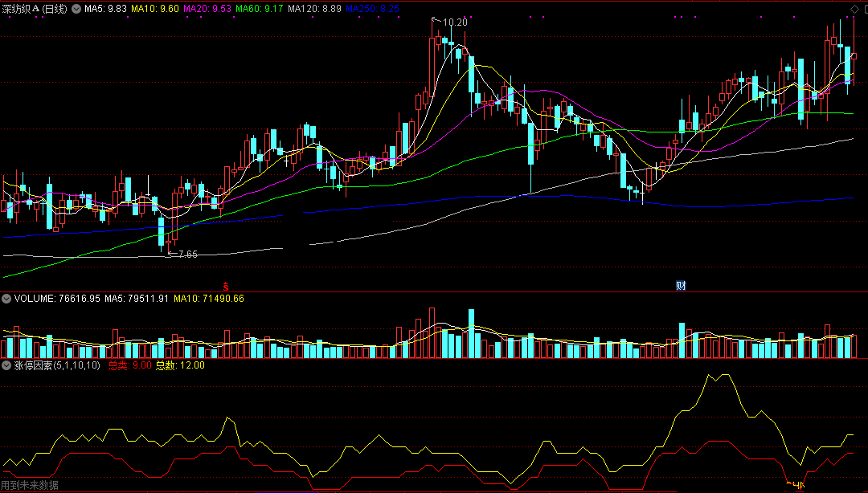
Task: Open the dropdown arrow beside 深纺织A (日线)
Action: pos(76,9)
